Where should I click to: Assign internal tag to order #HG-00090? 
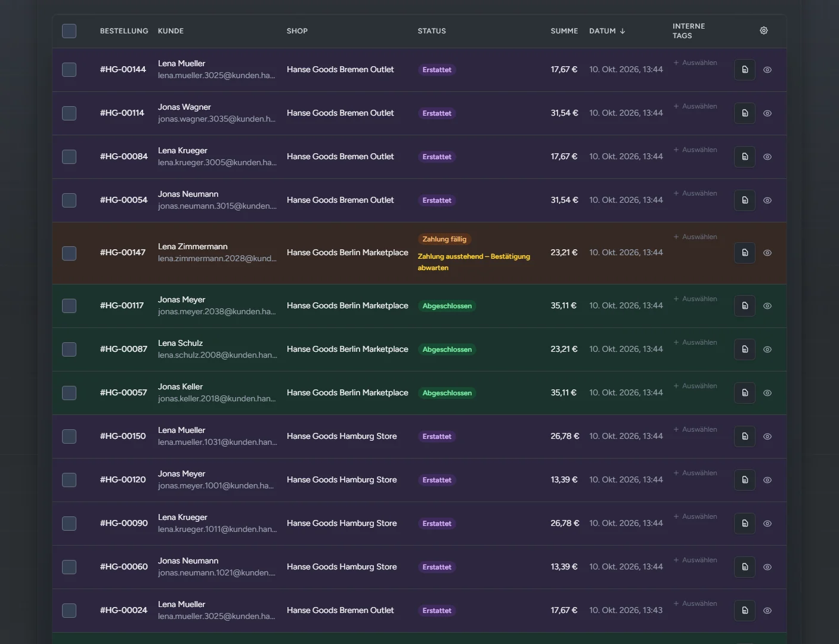[x=695, y=516]
